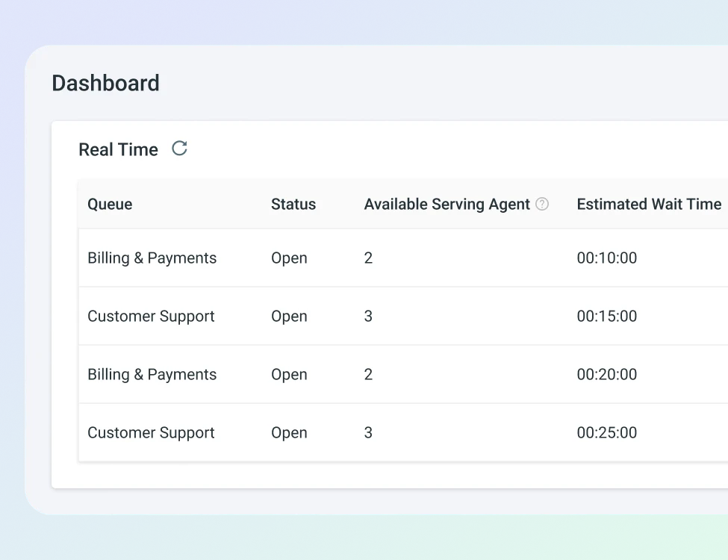Click the 00:15:00 wait time value
Screen dimensions: 728x560
606,316
